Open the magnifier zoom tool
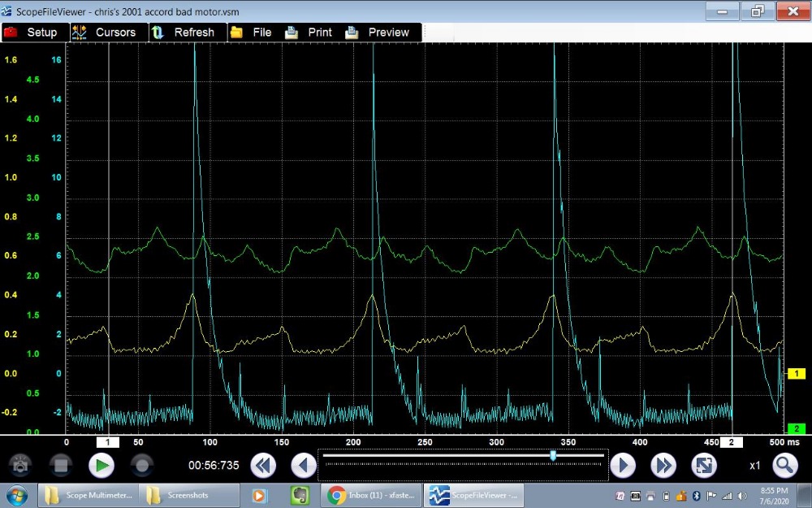Image resolution: width=812 pixels, height=508 pixels. point(785,466)
